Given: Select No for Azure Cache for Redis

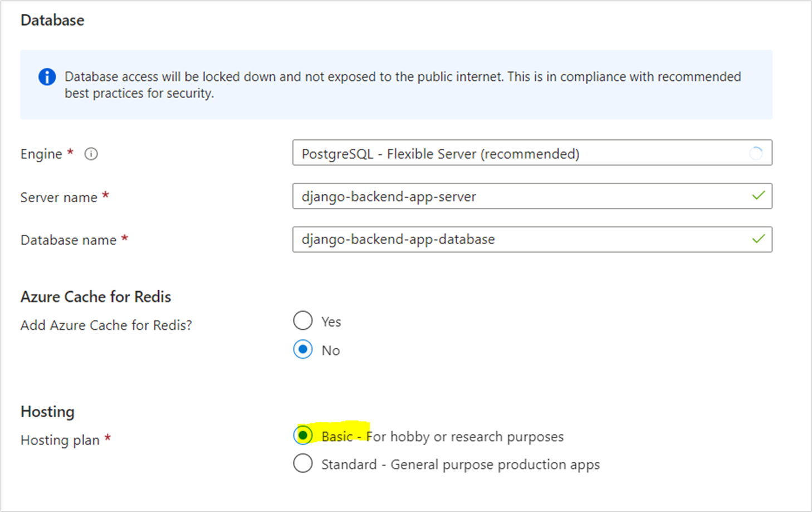Looking at the screenshot, I should pos(303,350).
